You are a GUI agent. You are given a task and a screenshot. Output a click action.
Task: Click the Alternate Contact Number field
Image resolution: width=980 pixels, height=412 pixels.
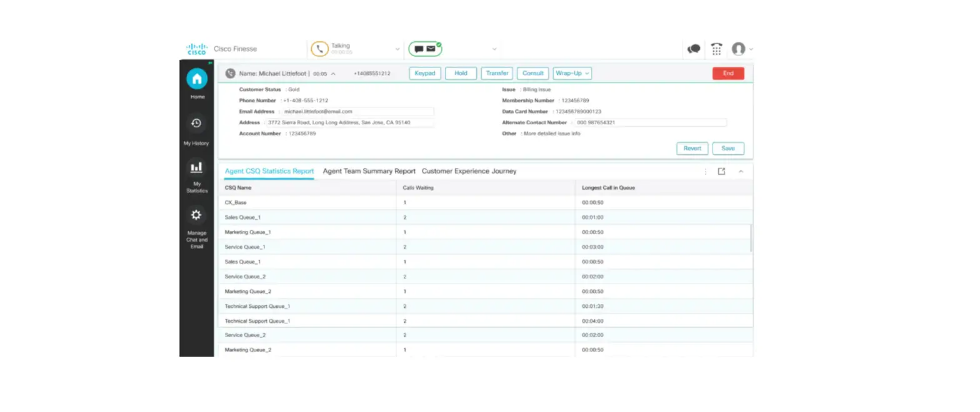[x=650, y=122]
